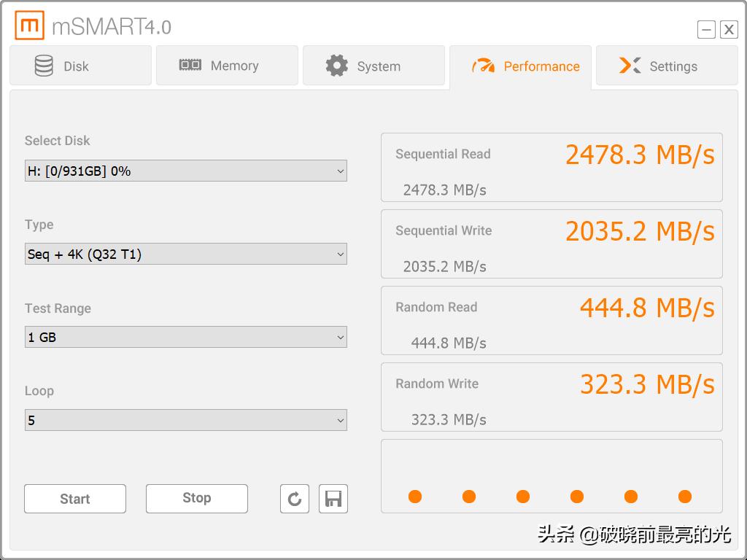Click the Sequential Read label
The width and height of the screenshot is (747, 560).
443,155
